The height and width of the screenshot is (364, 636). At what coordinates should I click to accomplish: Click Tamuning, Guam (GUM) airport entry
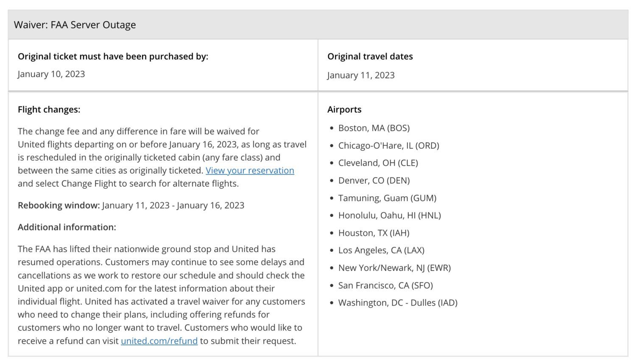click(x=388, y=198)
